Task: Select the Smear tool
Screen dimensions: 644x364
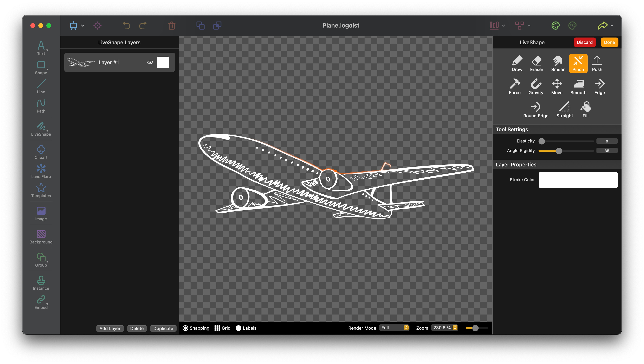Action: [x=558, y=63]
